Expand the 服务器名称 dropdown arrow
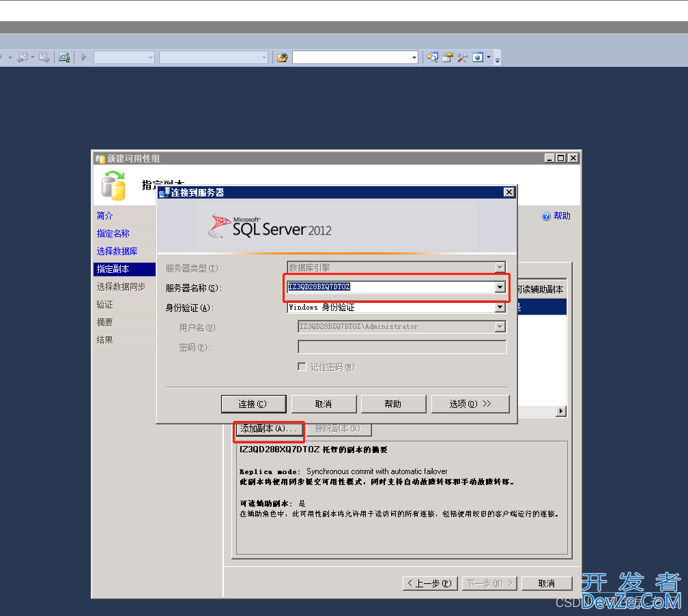 coord(500,287)
